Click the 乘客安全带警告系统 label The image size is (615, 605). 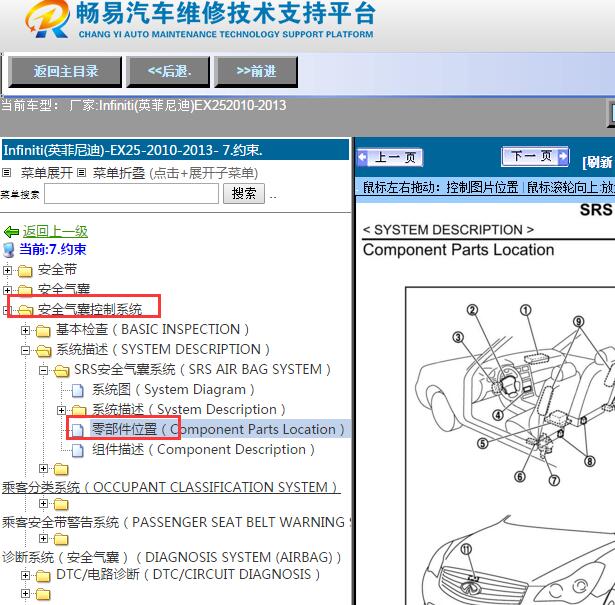click(176, 522)
